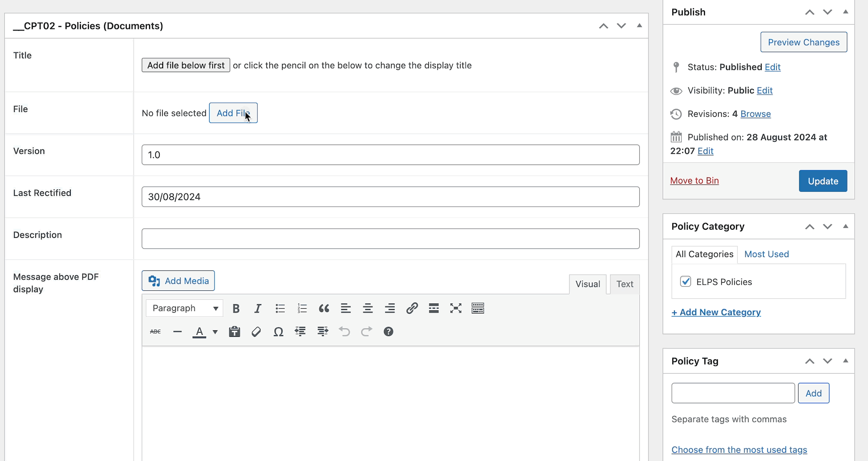Click the Update button

(x=823, y=181)
